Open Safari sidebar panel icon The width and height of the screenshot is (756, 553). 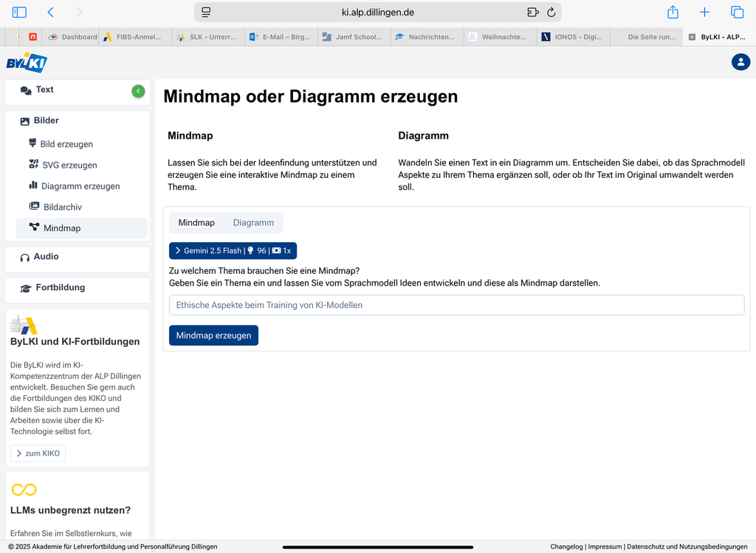click(x=19, y=13)
